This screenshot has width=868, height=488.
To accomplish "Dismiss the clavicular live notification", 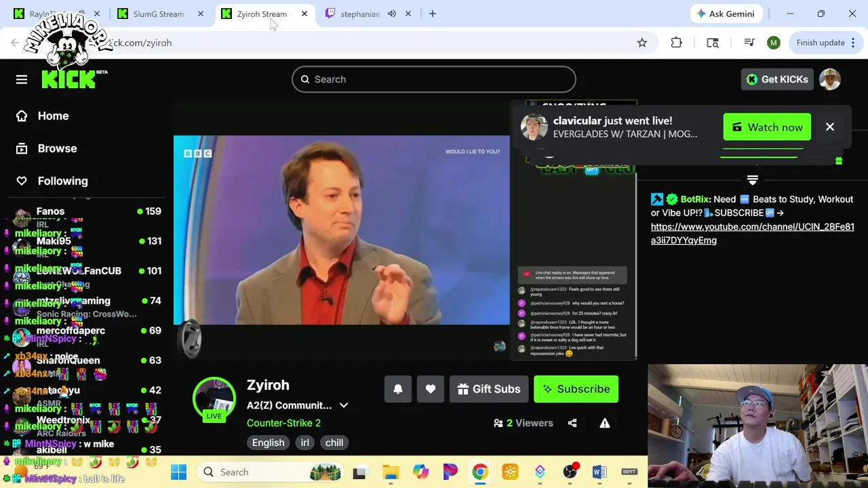I will tap(829, 127).
